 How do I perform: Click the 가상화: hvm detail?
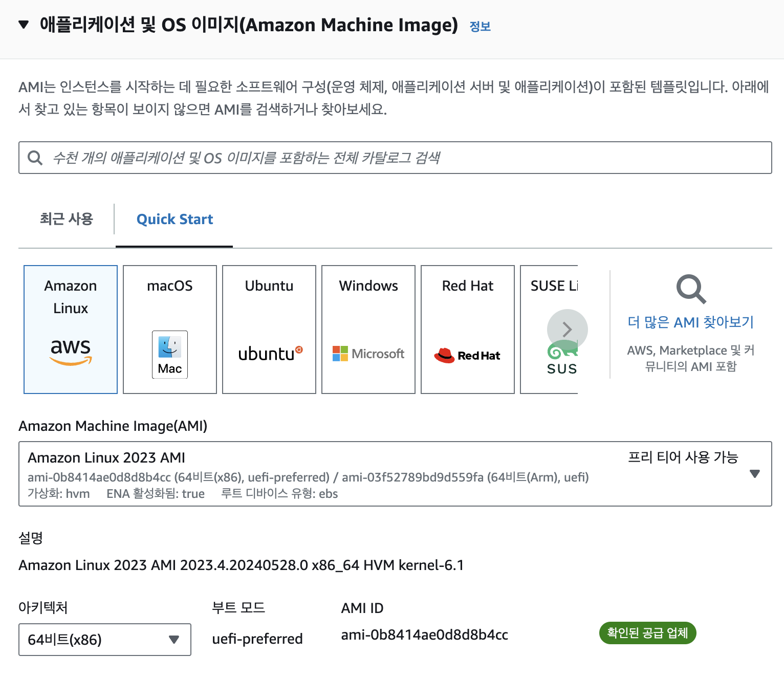click(x=58, y=494)
